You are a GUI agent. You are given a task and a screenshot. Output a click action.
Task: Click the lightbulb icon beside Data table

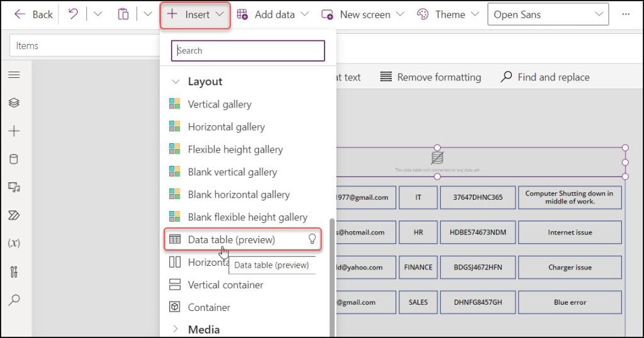312,239
